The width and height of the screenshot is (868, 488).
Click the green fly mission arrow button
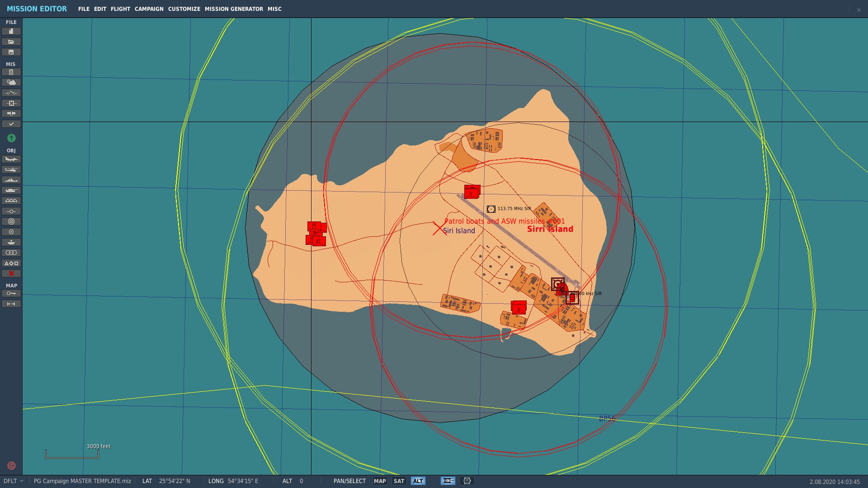click(x=11, y=138)
